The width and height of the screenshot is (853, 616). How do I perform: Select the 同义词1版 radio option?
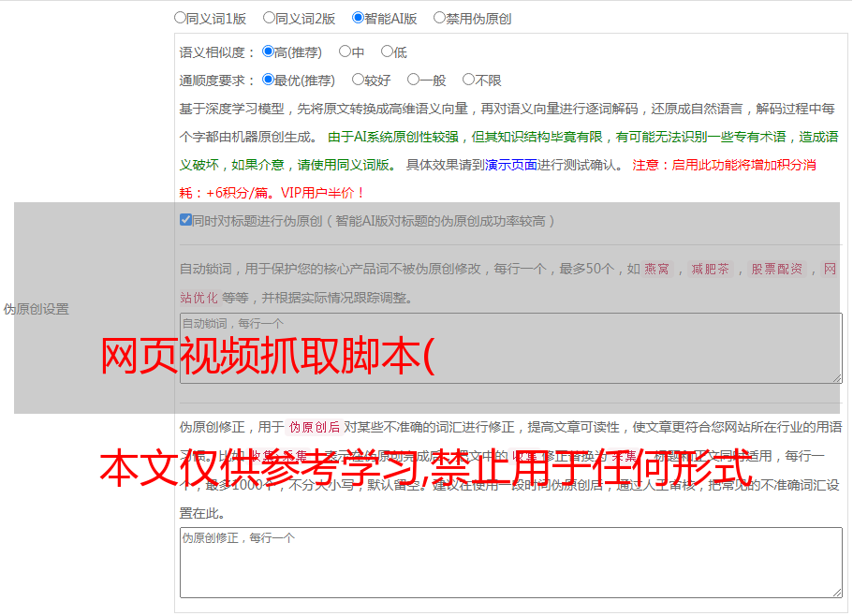(181, 17)
